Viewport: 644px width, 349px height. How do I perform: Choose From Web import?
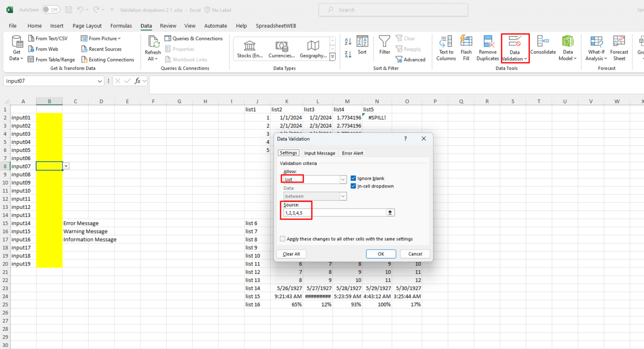click(43, 49)
